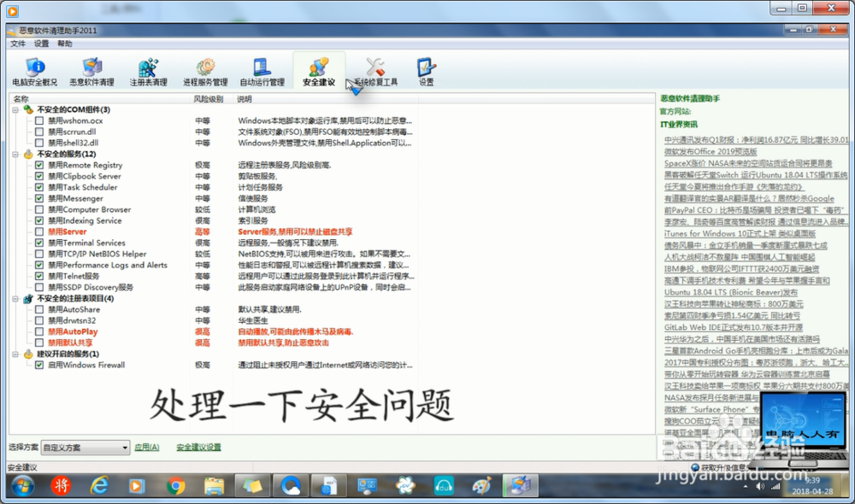Screen dimensions: 855x504
Task: Open the file explorer taskbar icon
Action: point(214,485)
